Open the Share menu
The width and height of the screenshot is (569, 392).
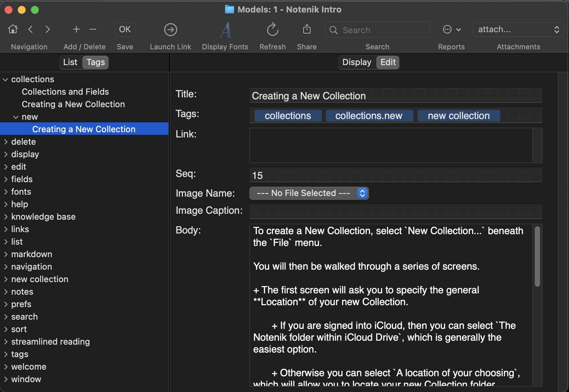click(307, 29)
